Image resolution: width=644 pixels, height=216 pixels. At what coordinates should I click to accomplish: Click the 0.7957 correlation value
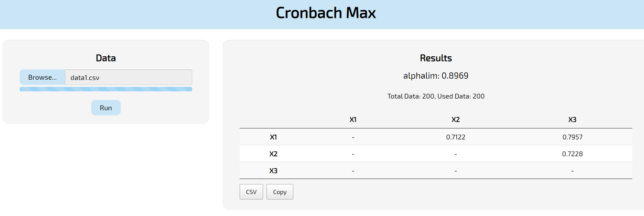click(572, 137)
